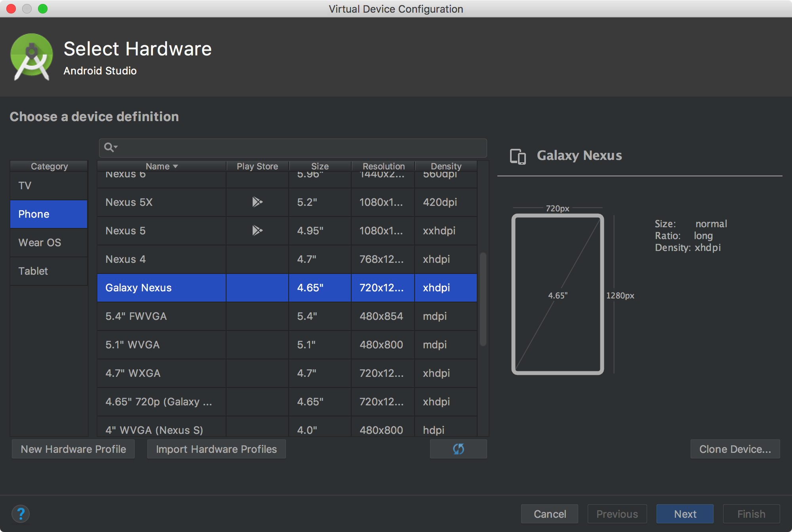
Task: Click the Play Store icon for Nexus 5X
Action: (x=257, y=202)
